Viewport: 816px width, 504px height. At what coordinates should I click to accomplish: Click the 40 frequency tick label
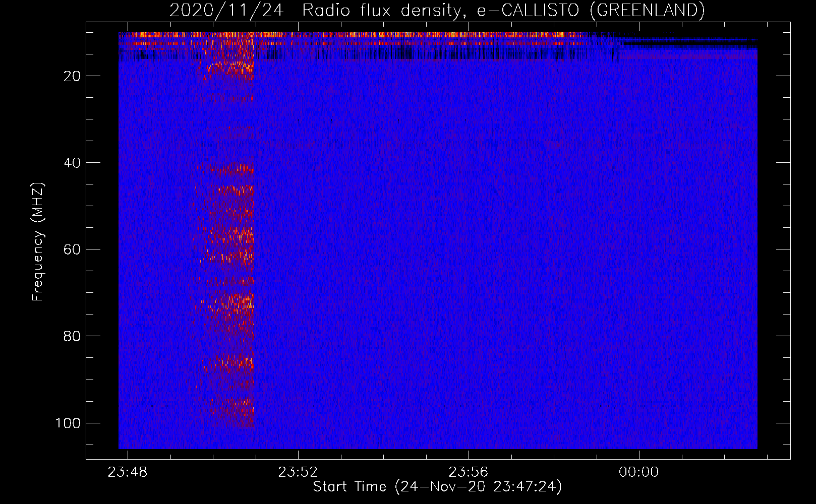coord(72,163)
